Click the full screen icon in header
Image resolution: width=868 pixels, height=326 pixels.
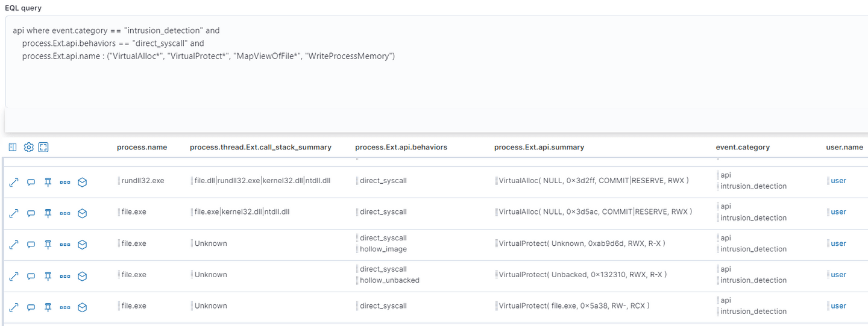[x=43, y=147]
